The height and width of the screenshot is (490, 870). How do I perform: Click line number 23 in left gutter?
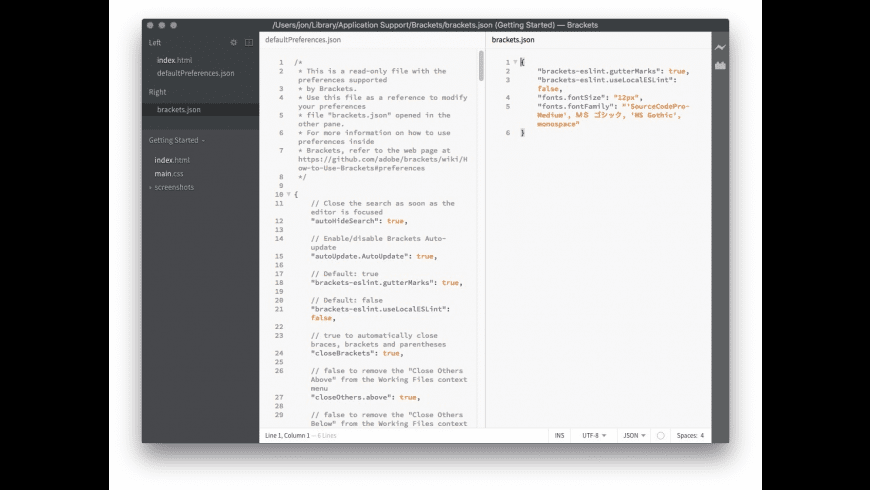pyautogui.click(x=279, y=336)
